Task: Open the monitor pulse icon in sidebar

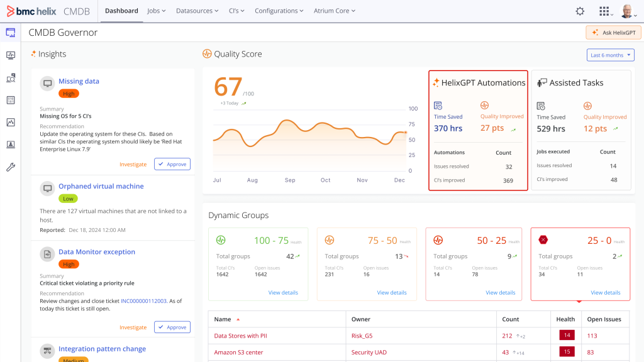Action: tap(11, 55)
